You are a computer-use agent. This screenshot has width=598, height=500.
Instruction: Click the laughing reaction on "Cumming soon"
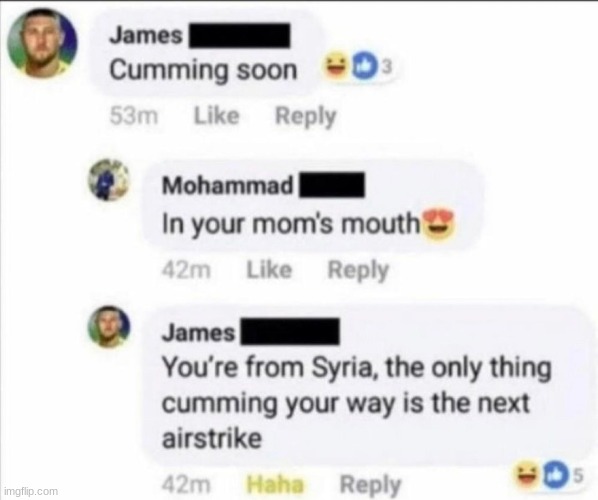click(x=333, y=67)
